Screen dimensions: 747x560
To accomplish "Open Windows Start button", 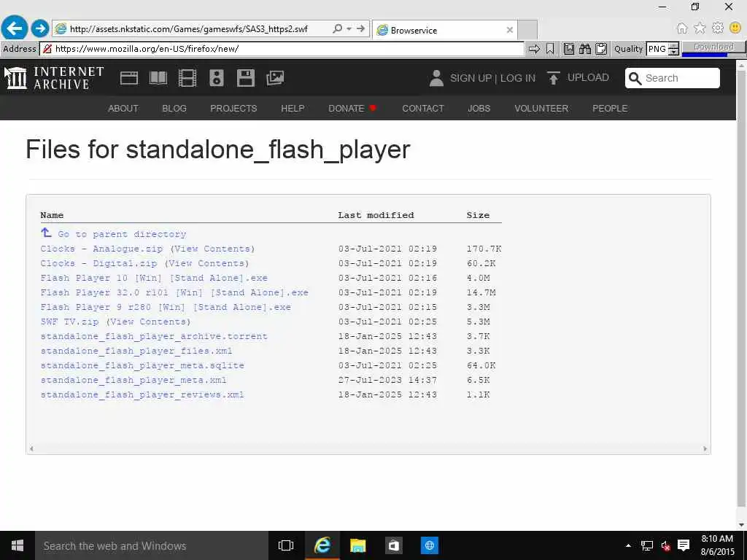I will coord(18,545).
